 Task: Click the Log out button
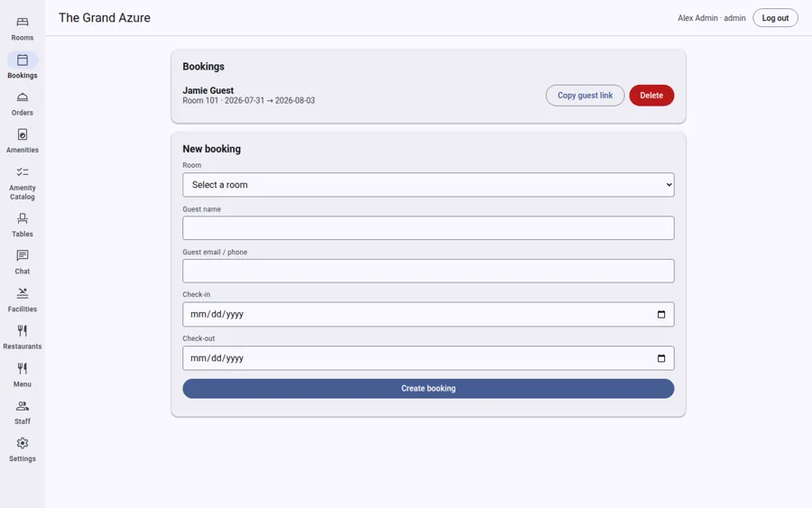coord(775,18)
